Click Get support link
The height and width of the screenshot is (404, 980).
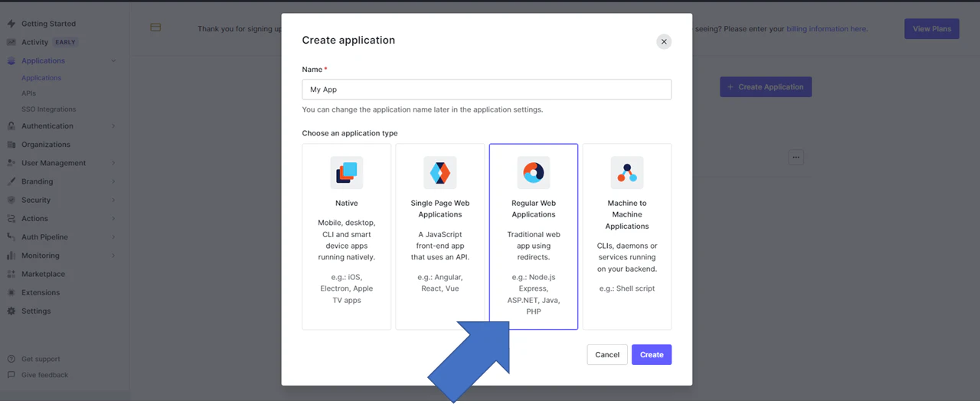click(x=41, y=359)
